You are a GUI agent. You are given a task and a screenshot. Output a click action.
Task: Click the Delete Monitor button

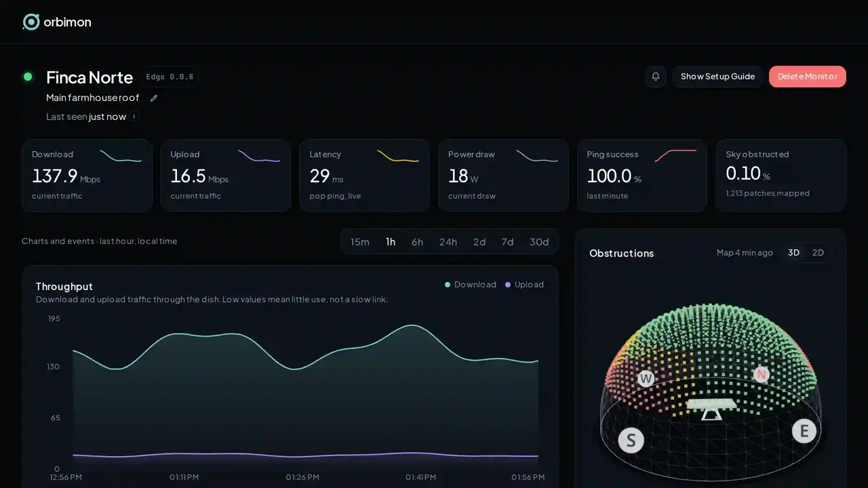(808, 77)
